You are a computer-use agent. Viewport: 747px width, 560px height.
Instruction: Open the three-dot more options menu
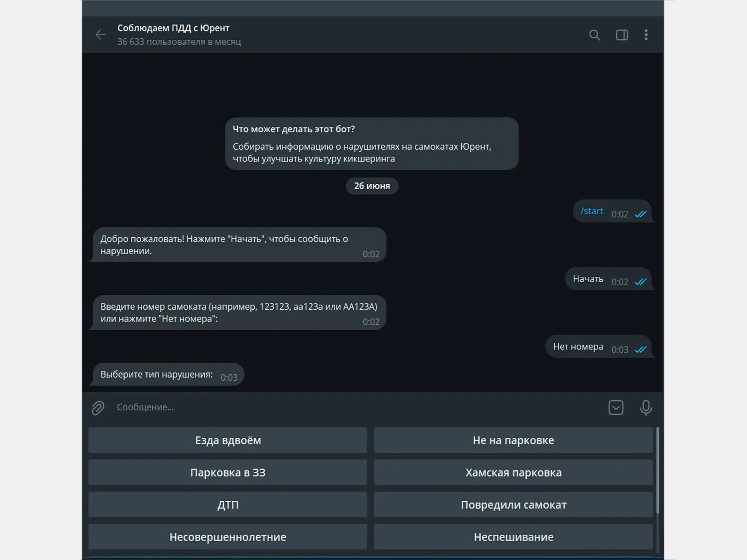coord(646,35)
